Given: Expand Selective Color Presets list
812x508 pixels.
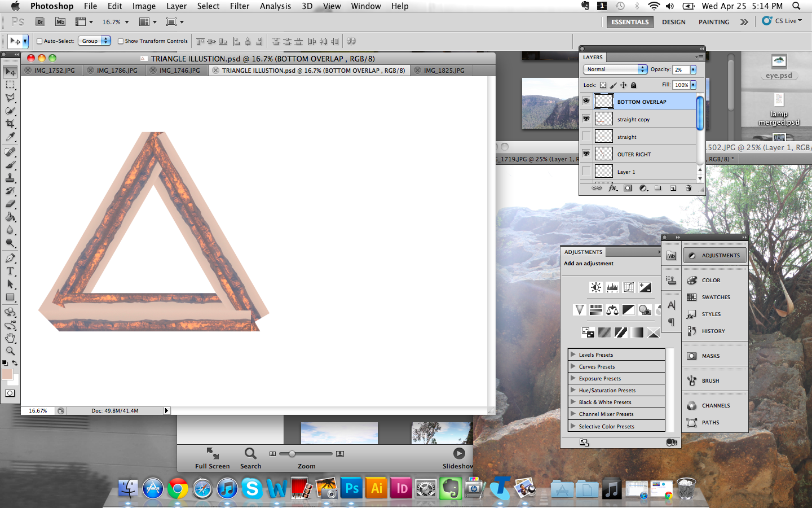Looking at the screenshot, I should click(573, 426).
